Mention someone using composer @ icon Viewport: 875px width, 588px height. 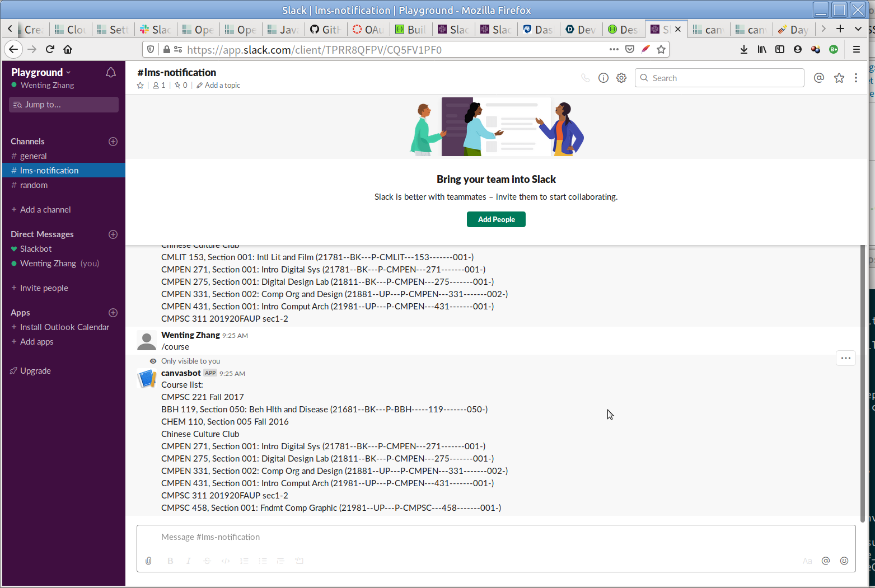click(826, 561)
